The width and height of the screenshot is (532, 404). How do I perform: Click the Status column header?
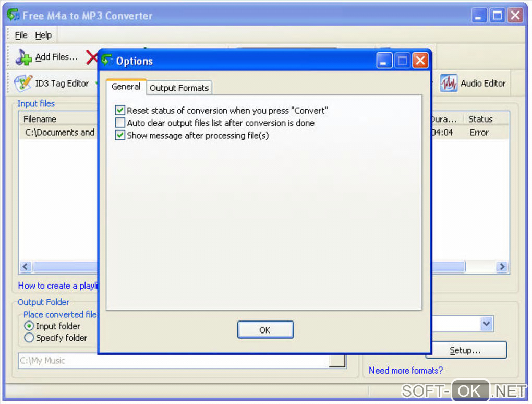[486, 119]
